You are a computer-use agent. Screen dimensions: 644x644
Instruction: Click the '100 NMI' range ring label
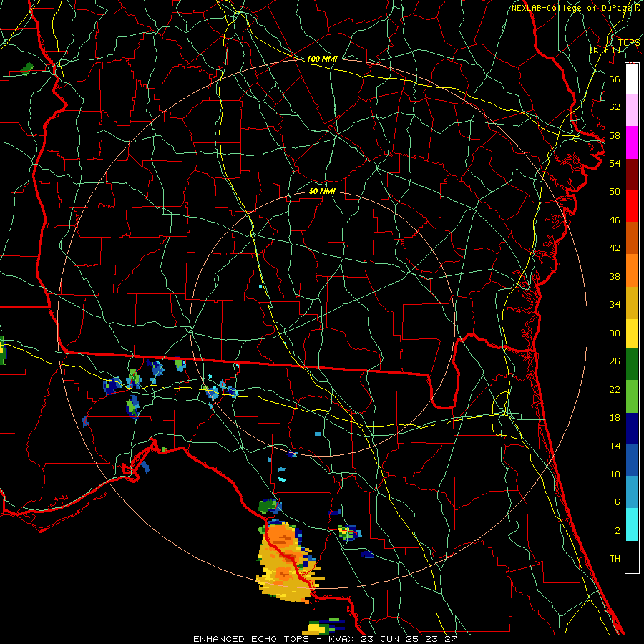click(322, 59)
